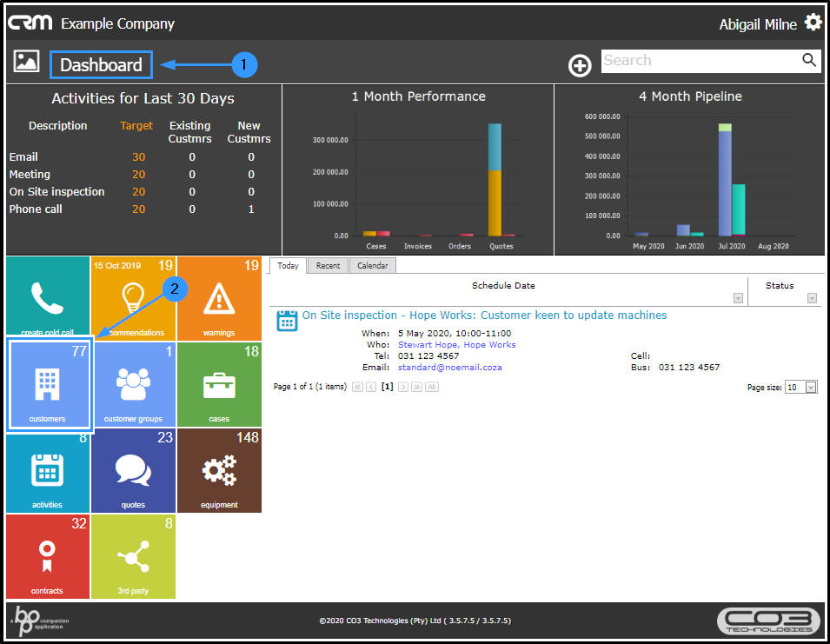Click the plus add button beside search
The image size is (830, 644).
coord(580,66)
